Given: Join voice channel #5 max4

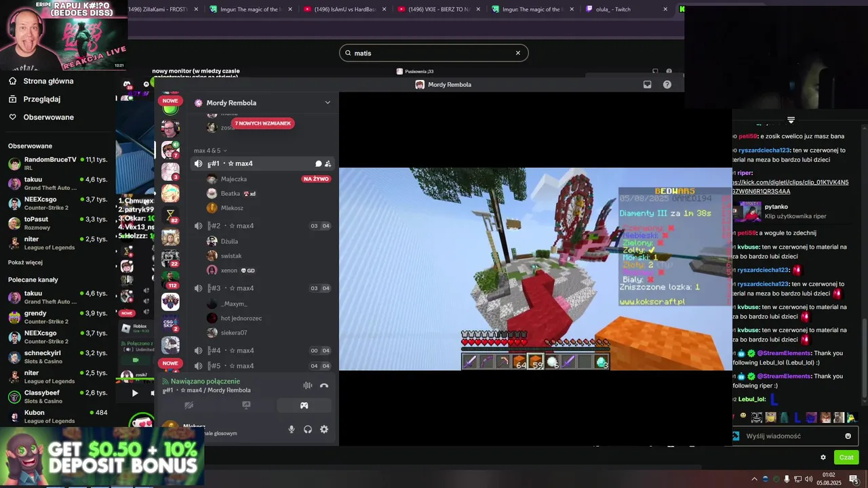Looking at the screenshot, I should tap(262, 366).
